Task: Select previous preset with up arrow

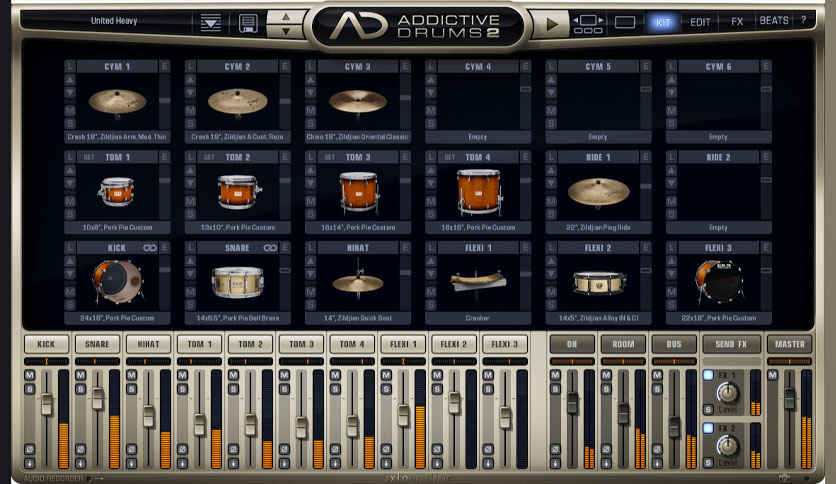Action: tap(286, 17)
